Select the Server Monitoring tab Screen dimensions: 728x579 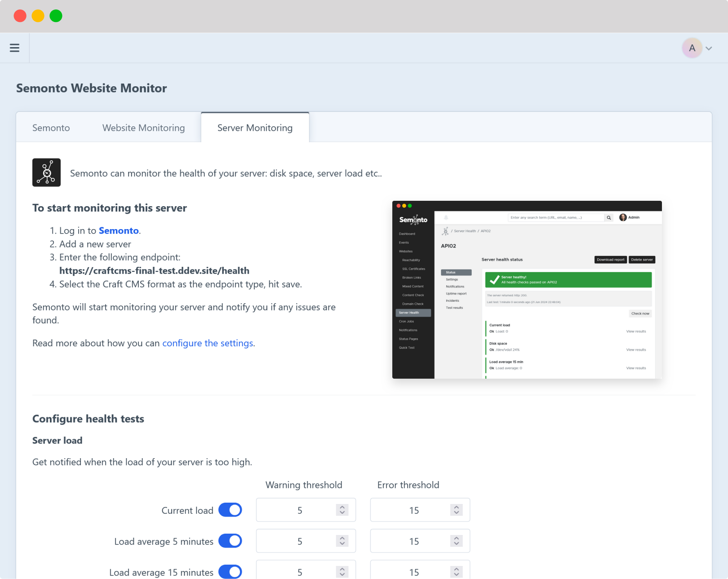pos(255,128)
